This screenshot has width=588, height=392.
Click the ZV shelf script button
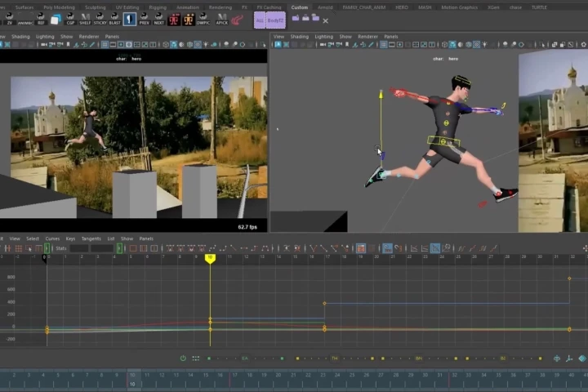9,19
